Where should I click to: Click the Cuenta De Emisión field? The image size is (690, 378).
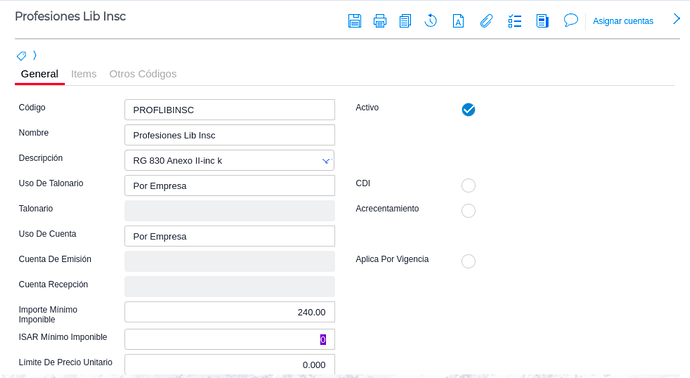pyautogui.click(x=229, y=261)
